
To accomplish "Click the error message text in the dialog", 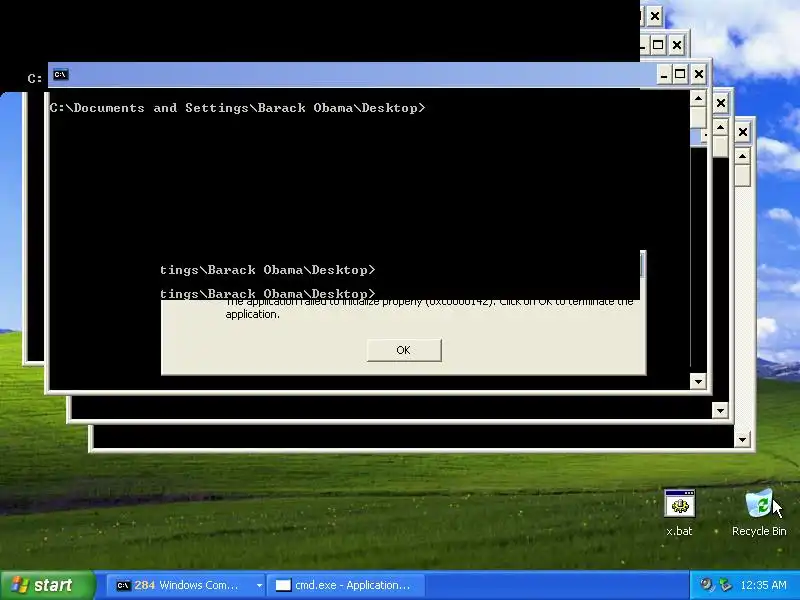I will [x=430, y=308].
